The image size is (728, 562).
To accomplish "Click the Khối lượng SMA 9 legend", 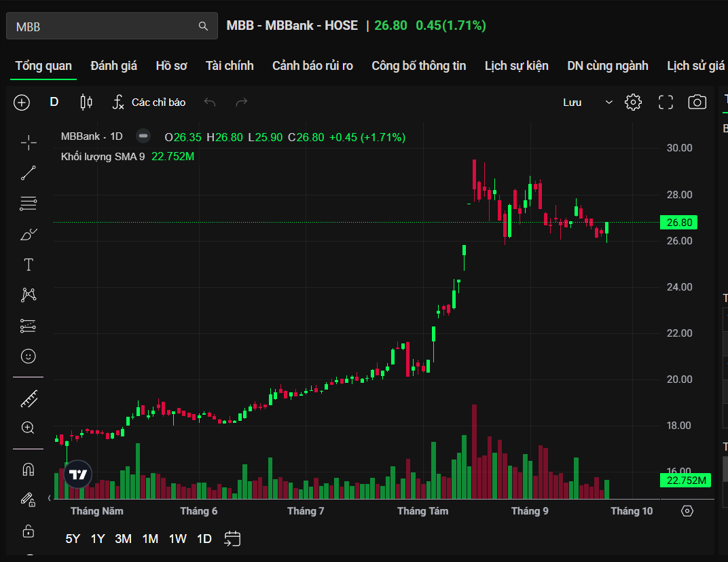I will (103, 157).
